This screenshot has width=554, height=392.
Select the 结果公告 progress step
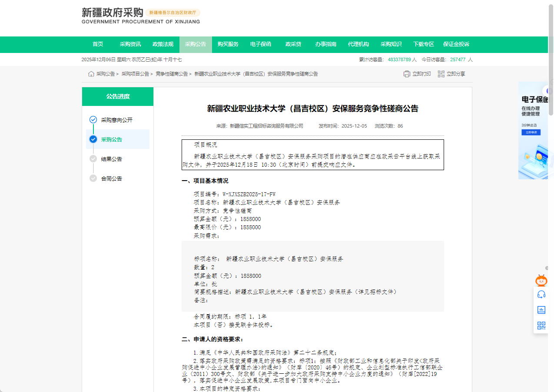pyautogui.click(x=112, y=159)
